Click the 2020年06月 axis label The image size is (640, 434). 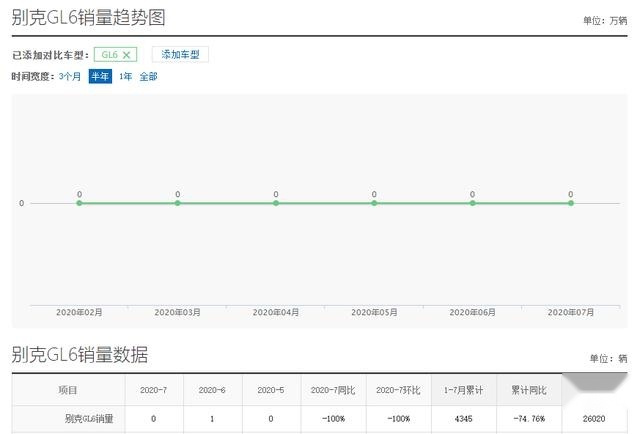[x=472, y=312]
